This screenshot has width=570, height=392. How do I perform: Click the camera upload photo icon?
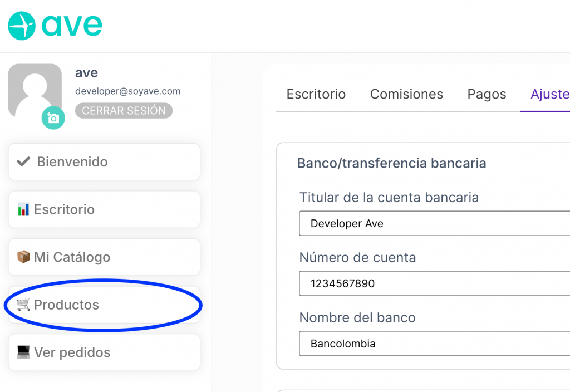(x=53, y=118)
